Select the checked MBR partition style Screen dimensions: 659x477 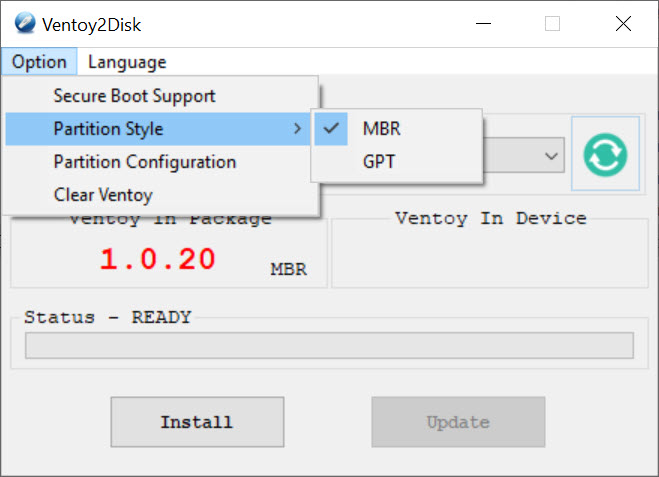coord(396,129)
